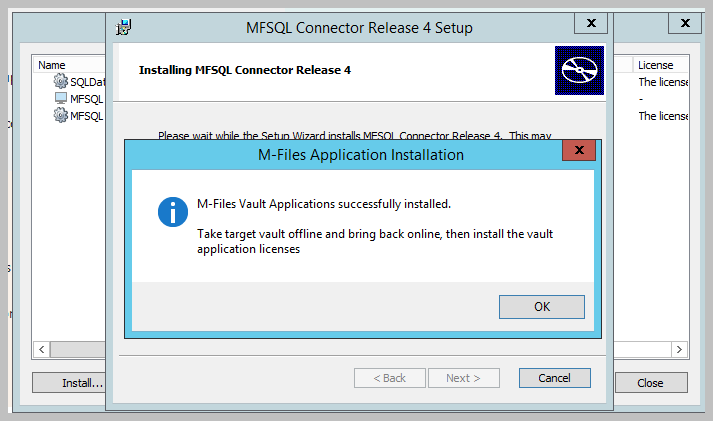The width and height of the screenshot is (713, 421).
Task: Click the right scroll arrow of list
Action: (x=679, y=350)
